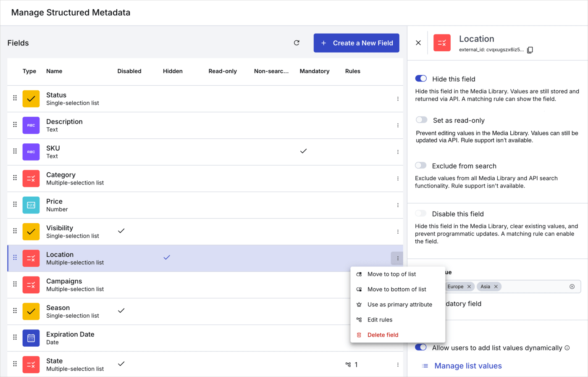
Task: Clear all default value tags
Action: click(x=572, y=287)
